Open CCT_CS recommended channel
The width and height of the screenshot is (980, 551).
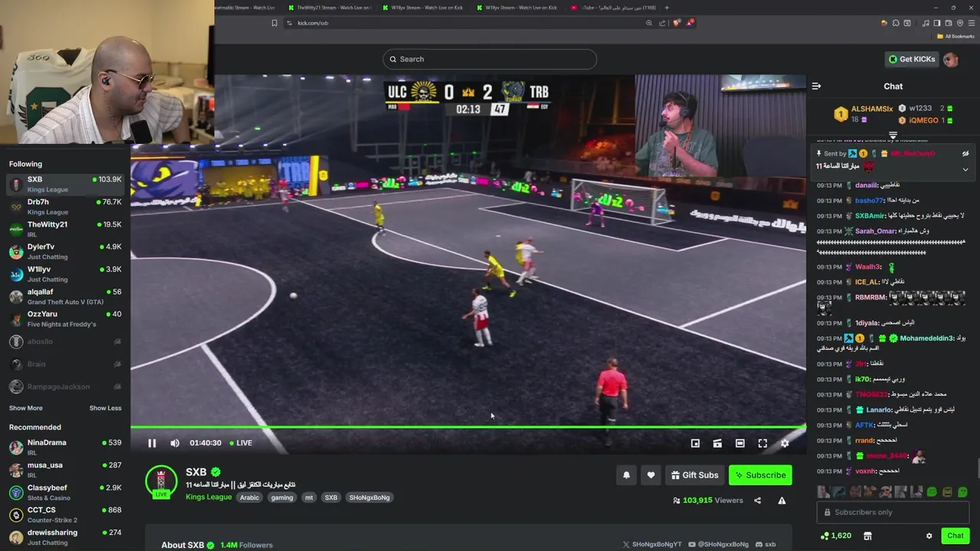(x=65, y=514)
